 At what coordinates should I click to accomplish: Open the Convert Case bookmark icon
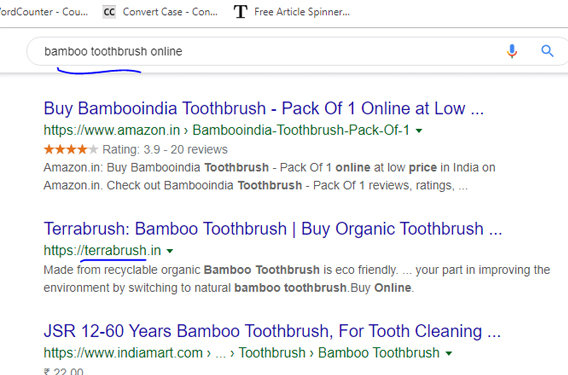pyautogui.click(x=109, y=12)
